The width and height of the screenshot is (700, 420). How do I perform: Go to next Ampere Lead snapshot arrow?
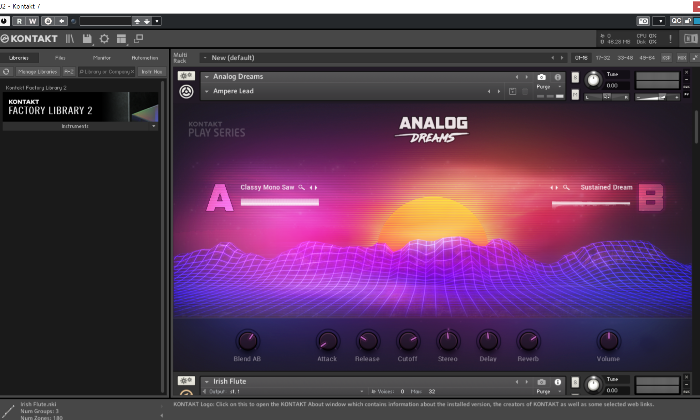(499, 91)
